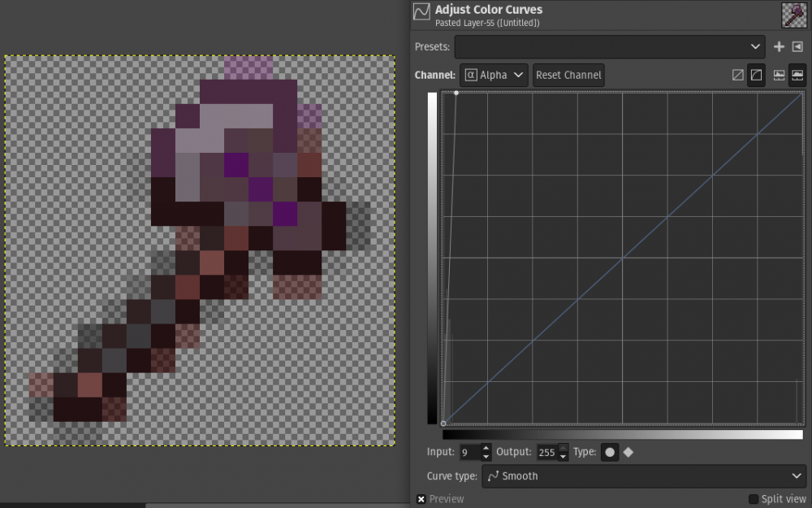Increase the Input value with up arrow
Image resolution: width=812 pixels, height=508 pixels.
(x=486, y=449)
